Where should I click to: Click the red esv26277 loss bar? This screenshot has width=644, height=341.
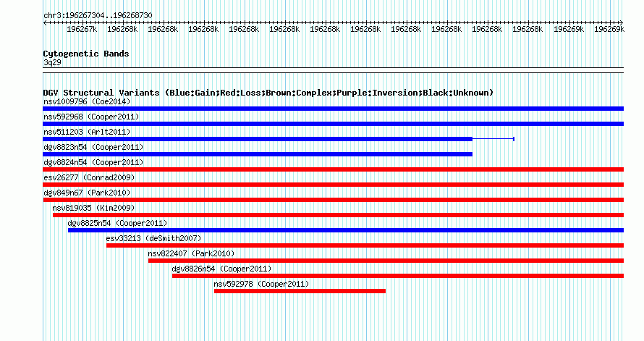333,185
